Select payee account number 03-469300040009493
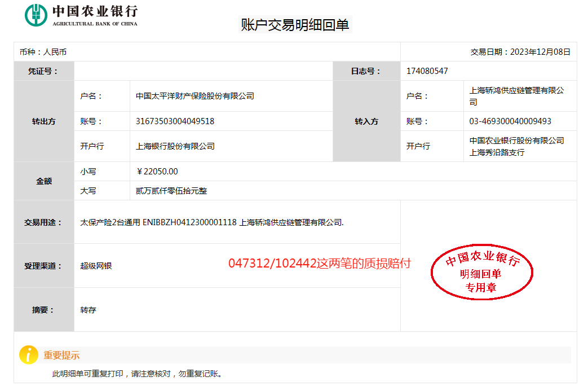This screenshot has width=588, height=390. (x=510, y=121)
